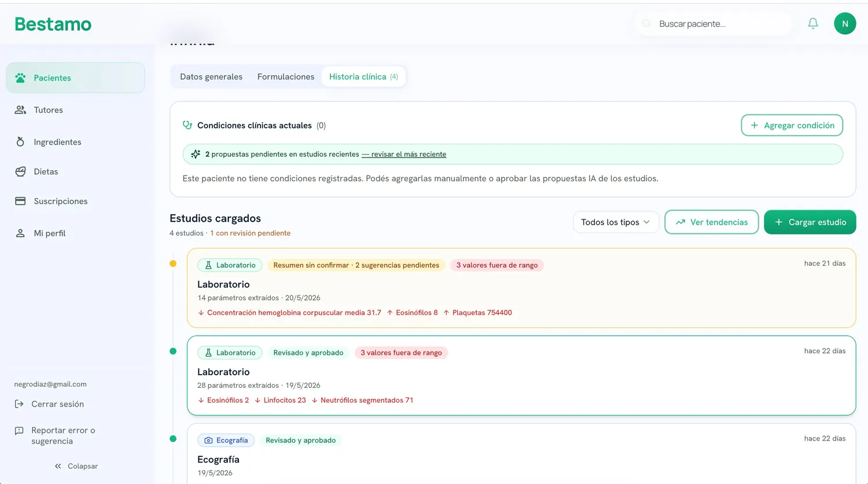This screenshot has width=868, height=484.
Task: Open Mi perfil page
Action: pyautogui.click(x=75, y=233)
